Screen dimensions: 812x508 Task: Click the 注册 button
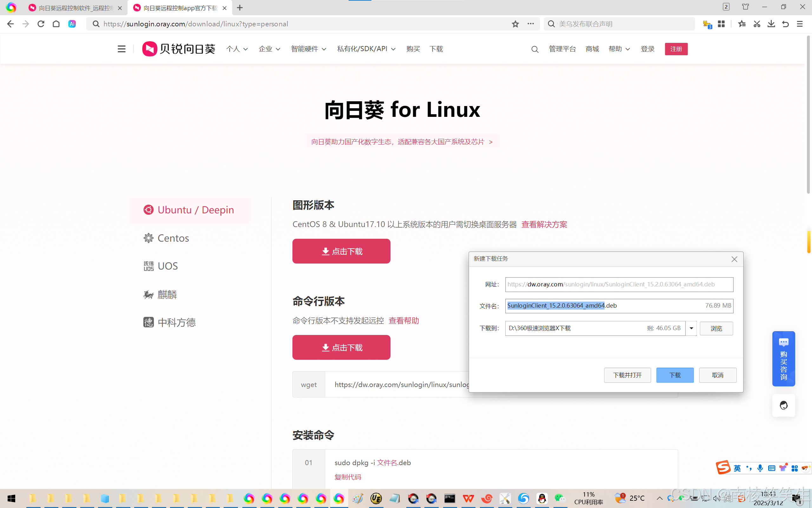tap(676, 49)
